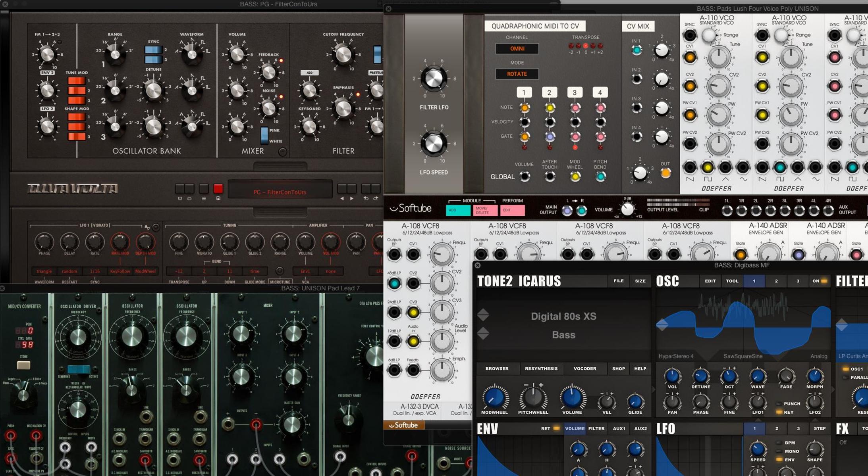Click the Global MOD WHEEL jack
The width and height of the screenshot is (868, 476).
click(575, 177)
